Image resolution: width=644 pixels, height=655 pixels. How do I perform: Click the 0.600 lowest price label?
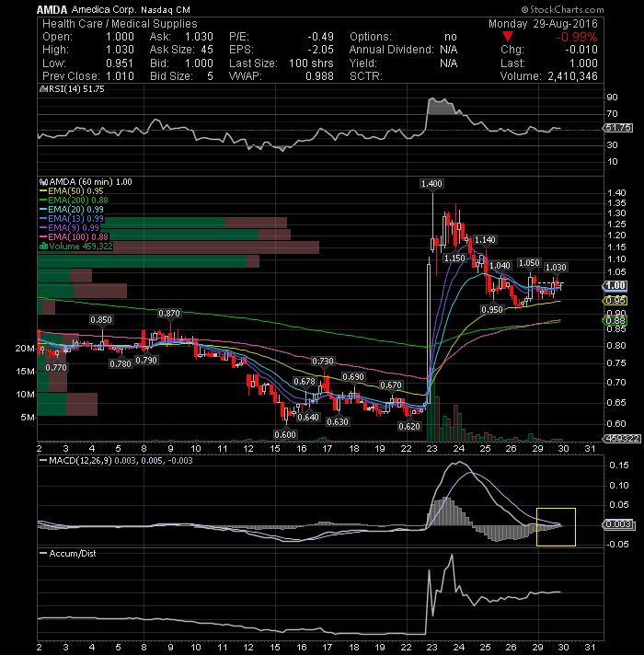[x=285, y=434]
